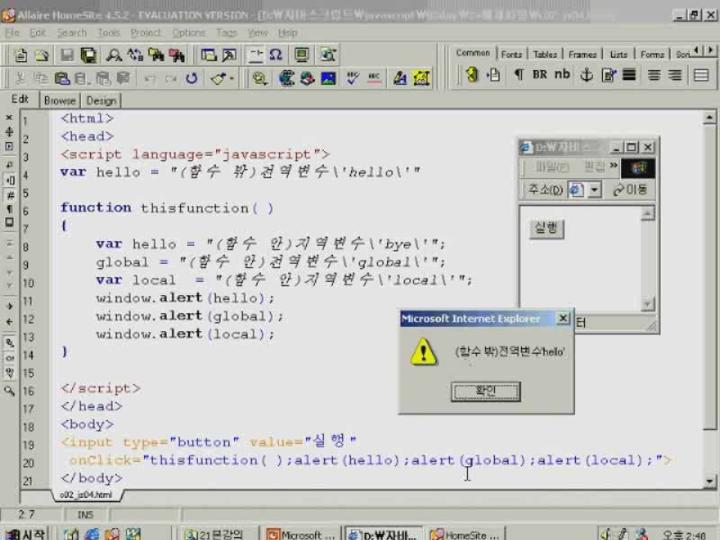This screenshot has height=540, width=720.
Task: Insert paragraph tag pilcrow icon
Action: (x=518, y=75)
